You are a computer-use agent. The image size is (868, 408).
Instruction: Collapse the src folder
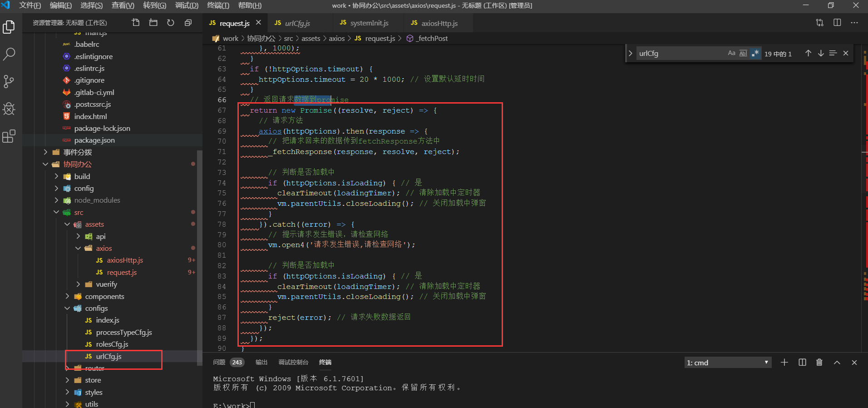pyautogui.click(x=56, y=212)
